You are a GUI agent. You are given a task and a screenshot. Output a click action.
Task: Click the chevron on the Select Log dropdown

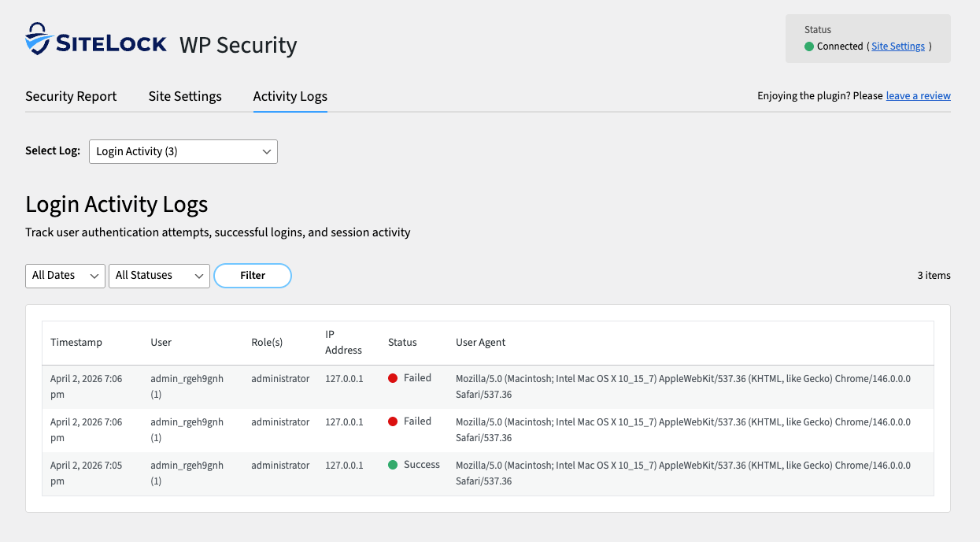[267, 151]
